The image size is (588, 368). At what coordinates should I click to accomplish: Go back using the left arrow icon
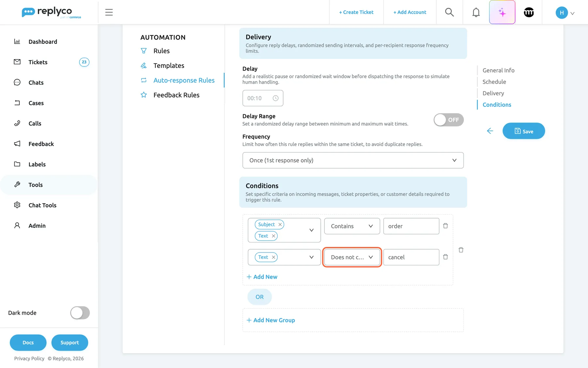(490, 131)
